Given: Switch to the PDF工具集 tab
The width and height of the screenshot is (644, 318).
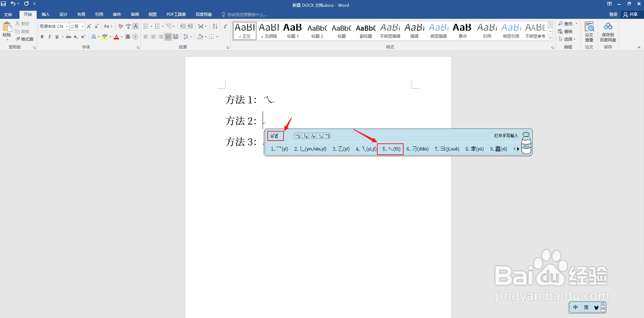Looking at the screenshot, I should (176, 14).
